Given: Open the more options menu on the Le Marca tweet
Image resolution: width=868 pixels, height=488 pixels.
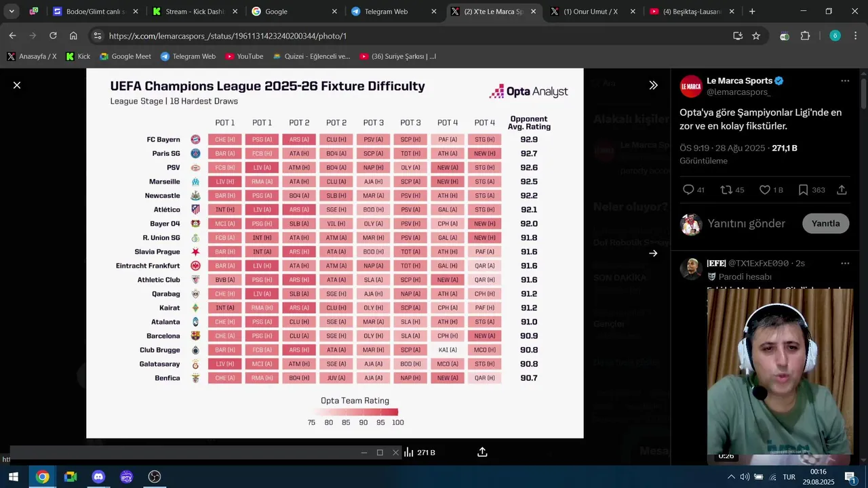Looking at the screenshot, I should (845, 81).
